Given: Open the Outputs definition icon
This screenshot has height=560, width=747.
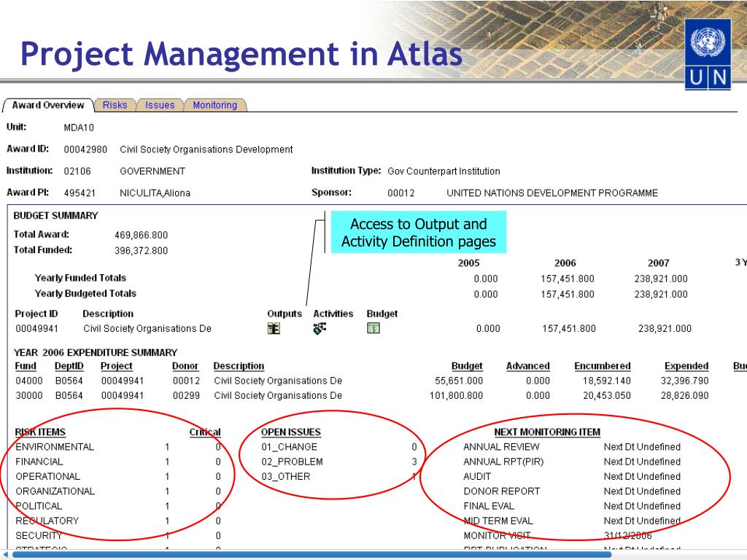Looking at the screenshot, I should 274,329.
